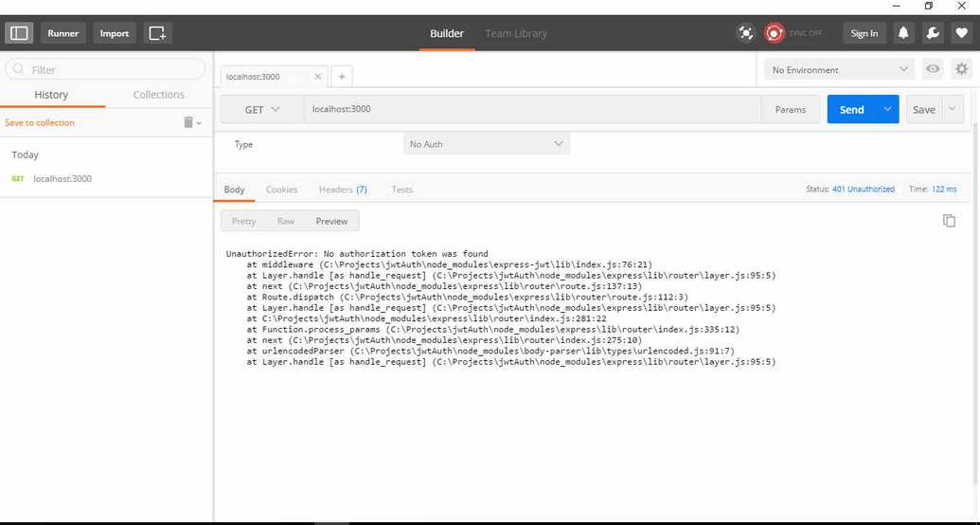Click the Import button
The image size is (980, 525).
tap(115, 33)
